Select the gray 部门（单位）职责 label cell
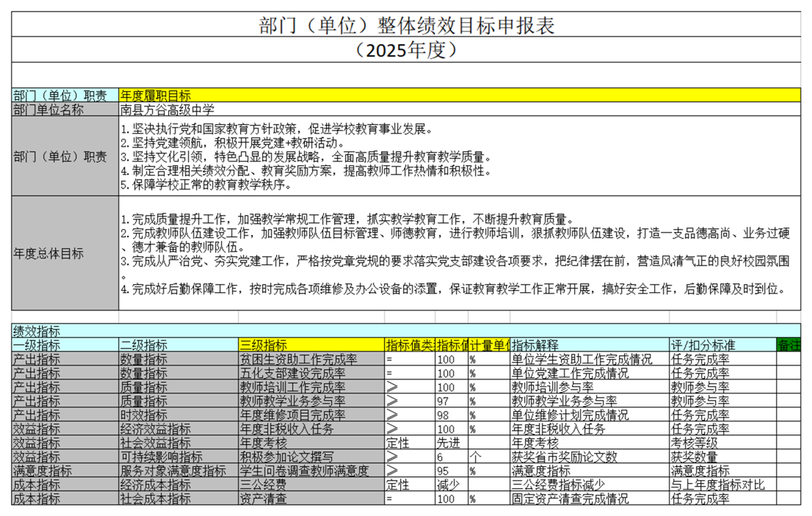The width and height of the screenshot is (812, 516). coord(65,156)
